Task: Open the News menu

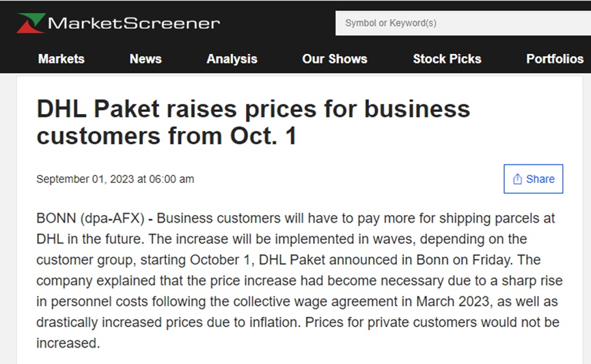Action: tap(146, 59)
